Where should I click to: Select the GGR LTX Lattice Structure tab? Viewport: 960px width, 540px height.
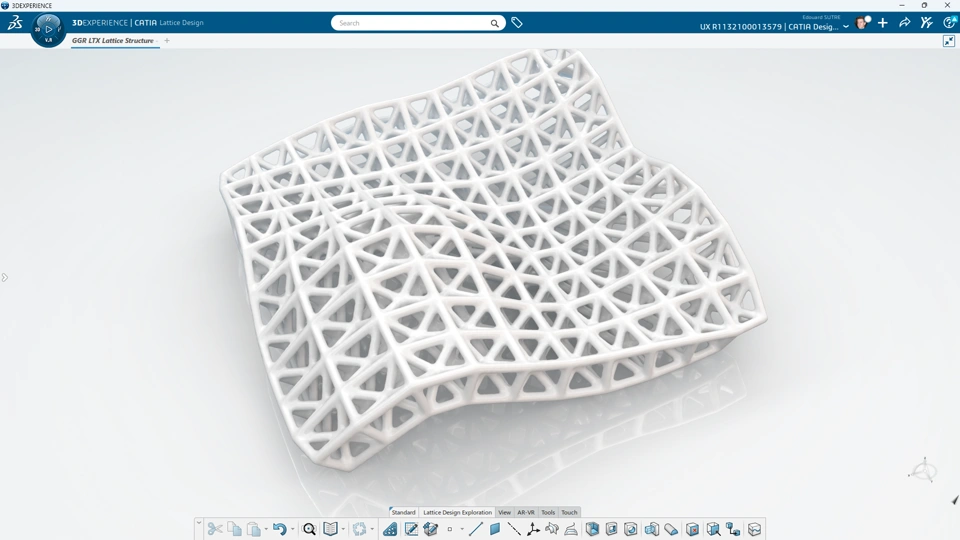pos(114,40)
